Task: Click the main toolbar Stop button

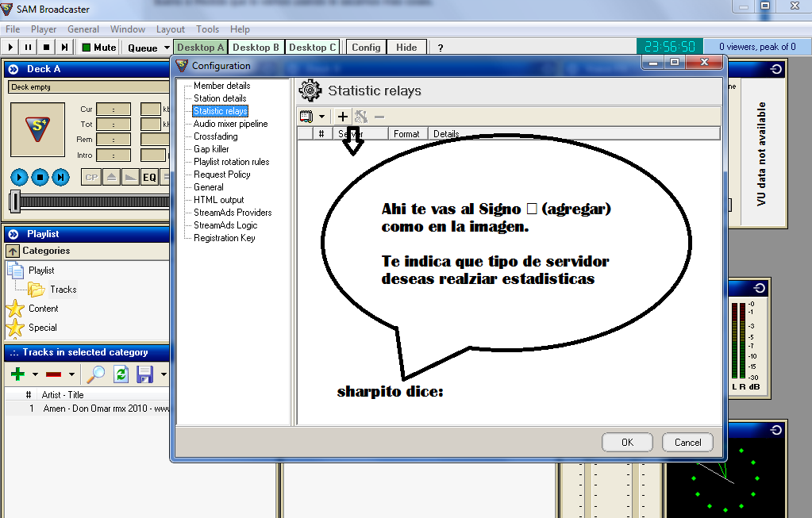Action: (x=46, y=47)
